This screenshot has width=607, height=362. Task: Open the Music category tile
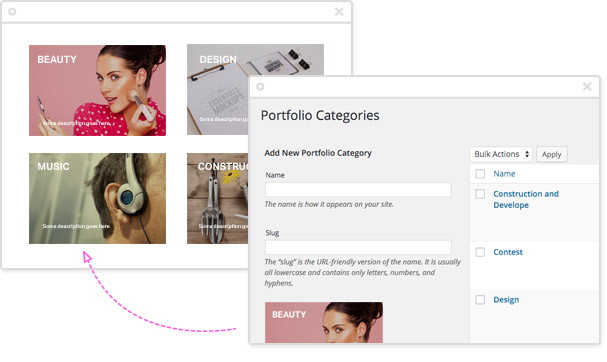point(98,198)
